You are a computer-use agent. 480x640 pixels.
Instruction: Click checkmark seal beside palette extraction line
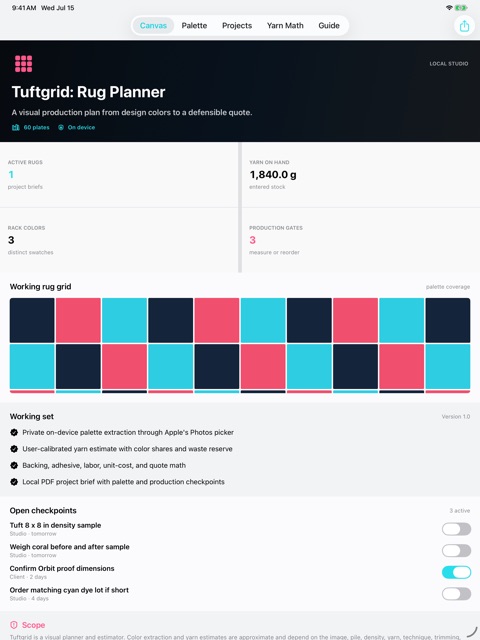[14, 432]
